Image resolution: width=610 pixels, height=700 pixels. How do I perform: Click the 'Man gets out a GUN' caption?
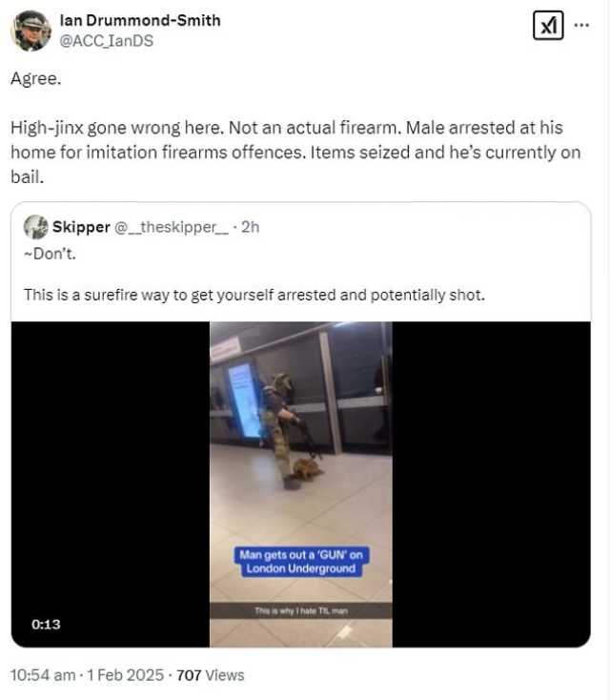[301, 562]
